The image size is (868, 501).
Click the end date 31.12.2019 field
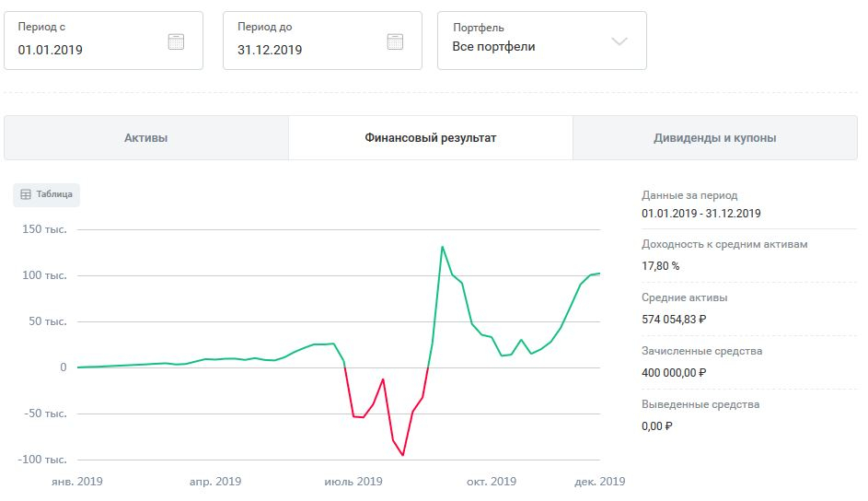point(270,50)
